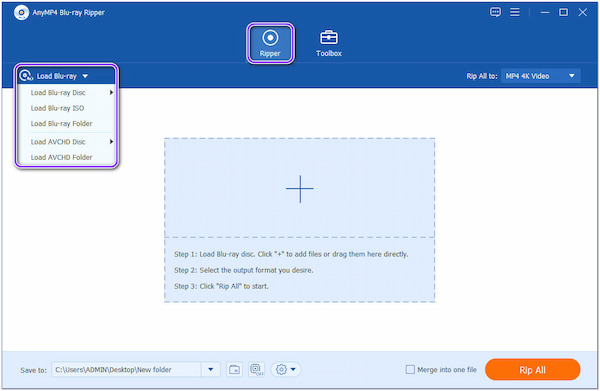Open the Toolbox tab
Viewport: 600px width, 391px height.
pyautogui.click(x=329, y=43)
